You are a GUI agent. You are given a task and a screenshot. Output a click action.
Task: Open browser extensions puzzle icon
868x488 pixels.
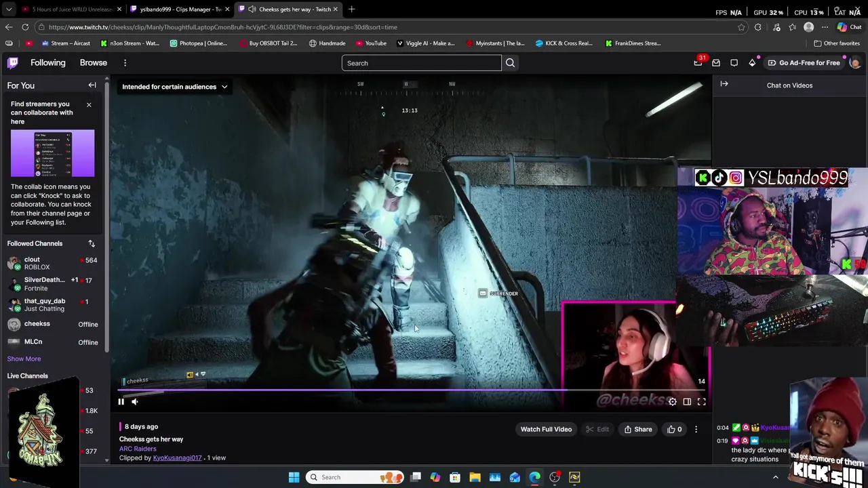click(x=758, y=27)
